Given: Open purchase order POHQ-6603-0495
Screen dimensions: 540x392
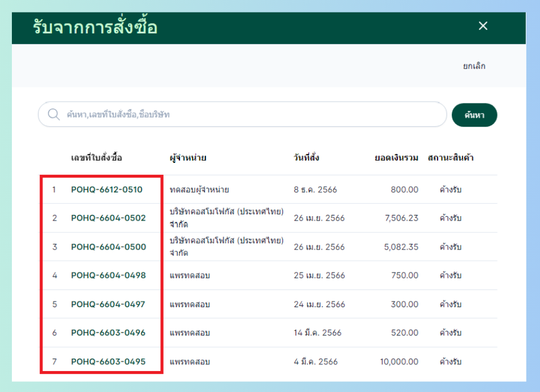Looking at the screenshot, I should tap(108, 361).
